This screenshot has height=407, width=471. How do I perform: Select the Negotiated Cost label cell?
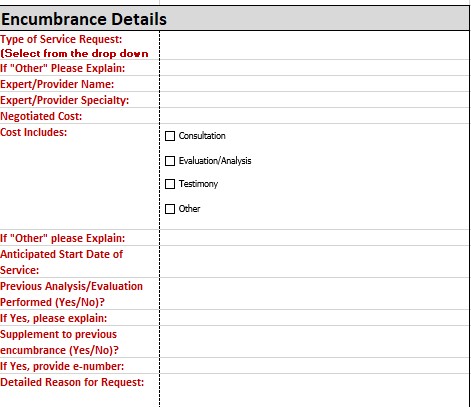pyautogui.click(x=80, y=116)
